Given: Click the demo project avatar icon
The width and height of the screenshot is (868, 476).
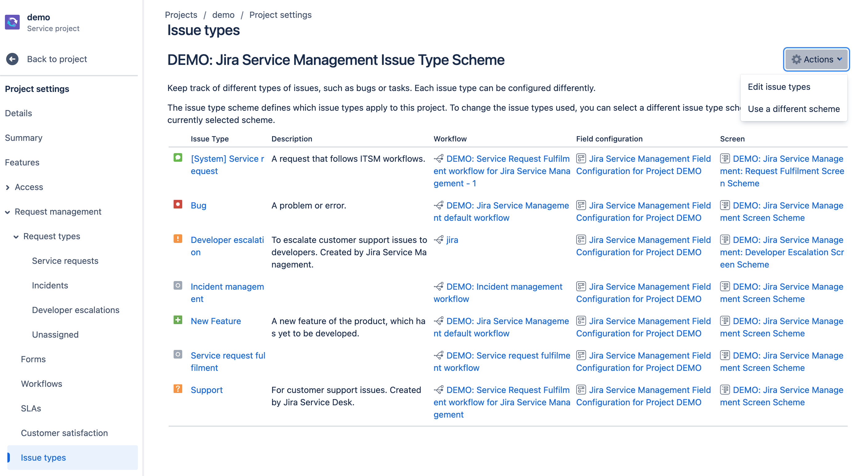Looking at the screenshot, I should click(x=13, y=22).
